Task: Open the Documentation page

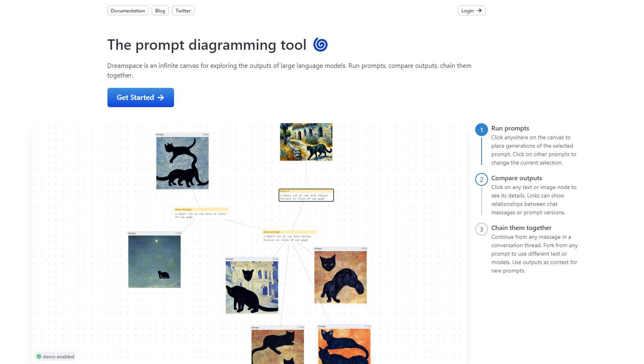Action: [128, 10]
